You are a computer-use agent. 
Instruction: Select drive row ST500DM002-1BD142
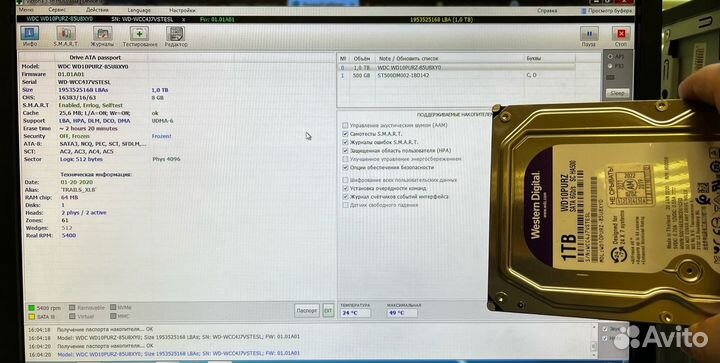pos(457,75)
